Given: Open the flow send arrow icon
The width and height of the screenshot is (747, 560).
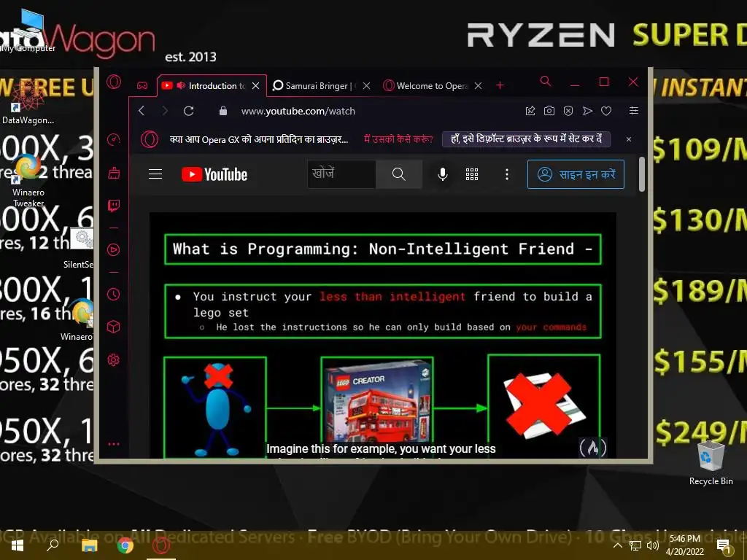Looking at the screenshot, I should 587,111.
